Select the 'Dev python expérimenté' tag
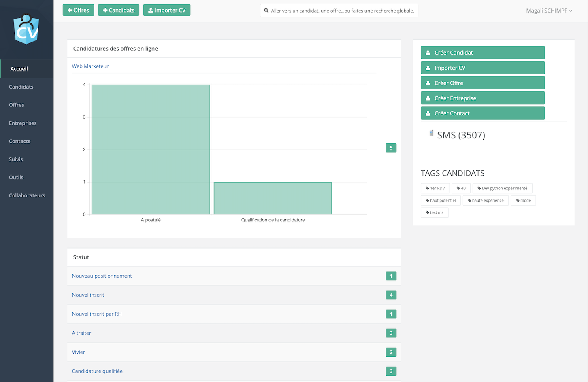The height and width of the screenshot is (382, 588). coord(502,188)
